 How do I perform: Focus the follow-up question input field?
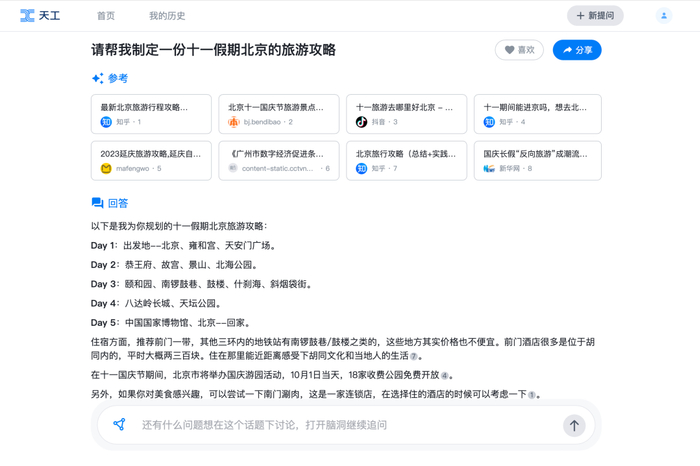346,425
